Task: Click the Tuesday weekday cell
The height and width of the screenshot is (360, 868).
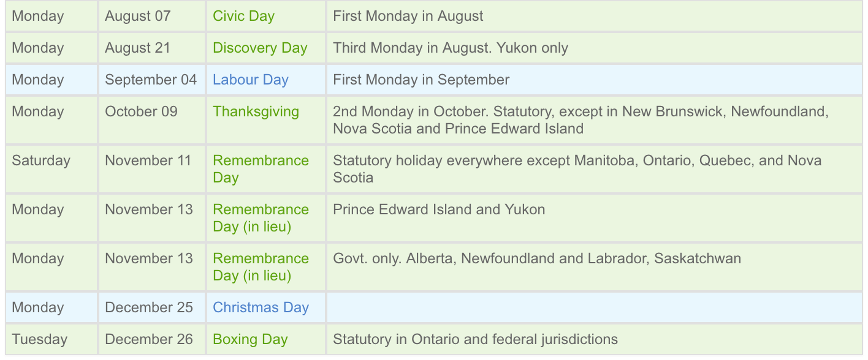Action: (x=39, y=339)
